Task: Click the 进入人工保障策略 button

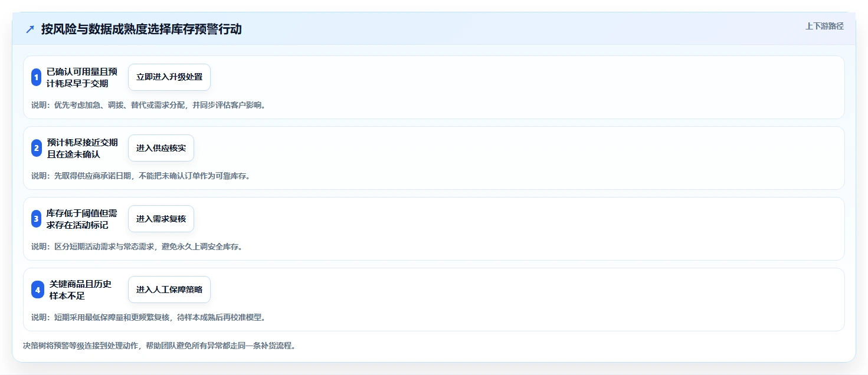Action: (169, 290)
